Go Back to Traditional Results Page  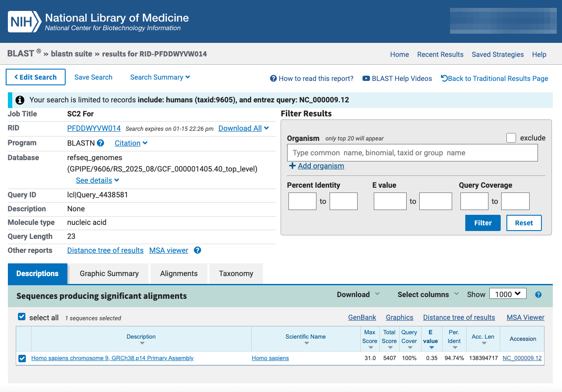495,78
